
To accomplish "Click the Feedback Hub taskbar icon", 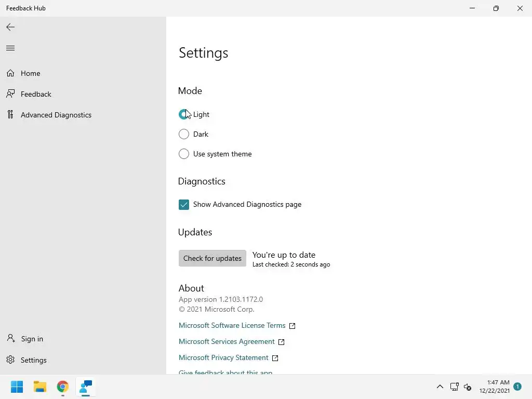I will 86,387.
